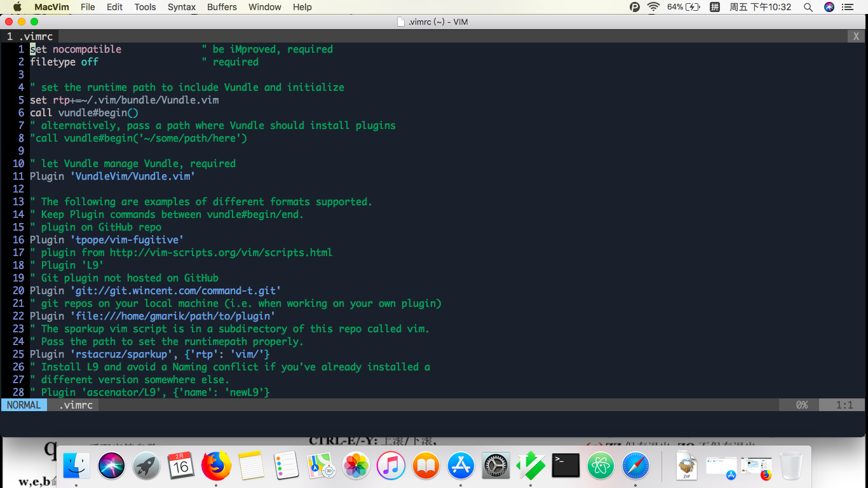Screen dimensions: 868x488
Task: Open the App Store in Dock
Action: point(461,466)
